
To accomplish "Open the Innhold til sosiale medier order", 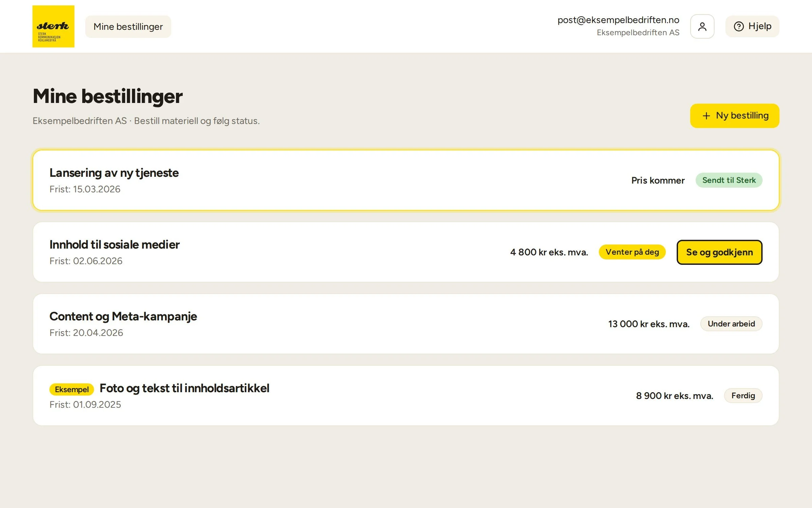I will click(406, 252).
